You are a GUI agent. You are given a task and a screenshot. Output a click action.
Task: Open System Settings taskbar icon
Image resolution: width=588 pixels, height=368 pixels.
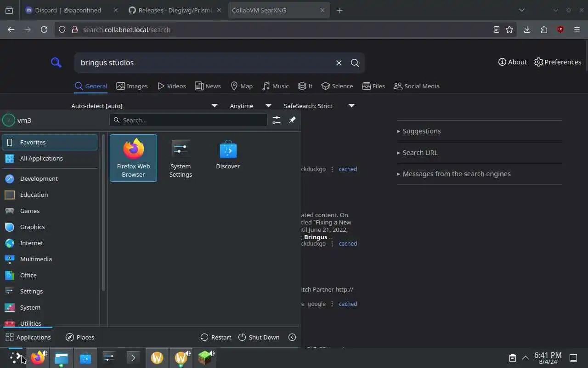109,357
